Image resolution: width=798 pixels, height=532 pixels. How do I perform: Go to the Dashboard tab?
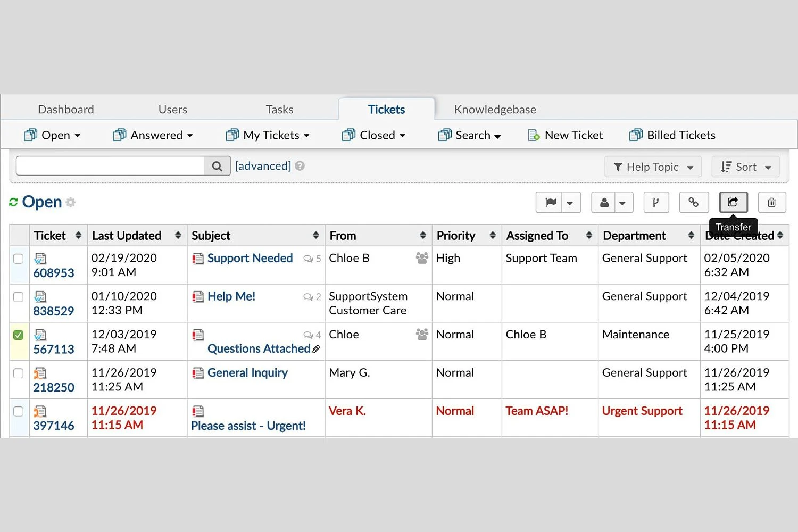66,110
